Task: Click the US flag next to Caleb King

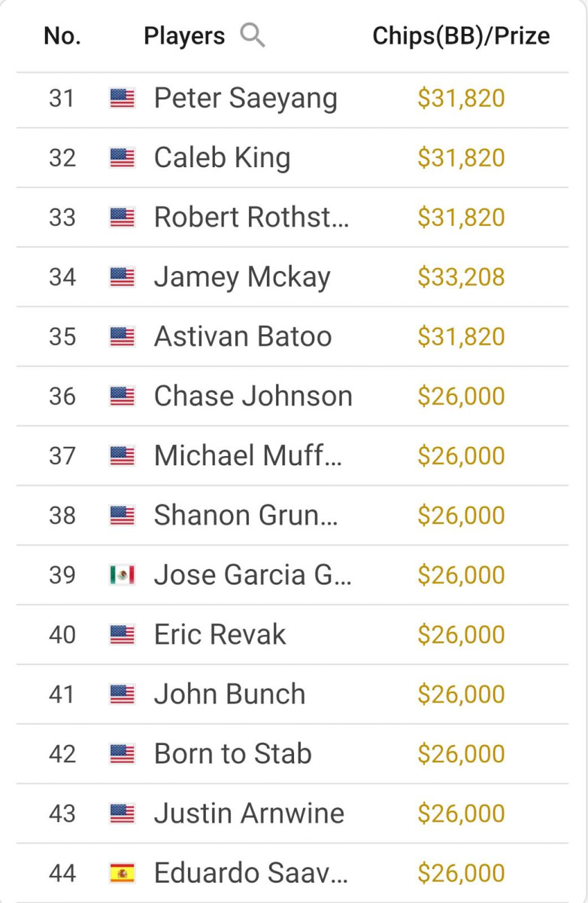Action: 122,157
